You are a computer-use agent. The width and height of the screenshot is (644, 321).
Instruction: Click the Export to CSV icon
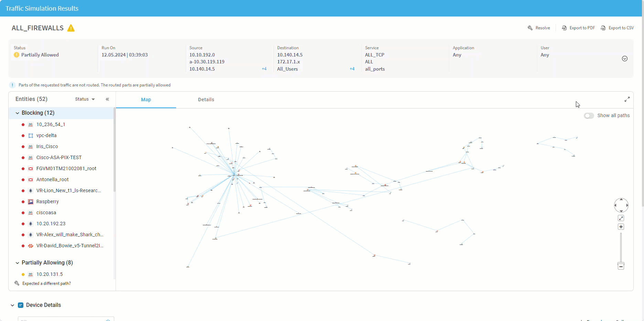point(603,28)
